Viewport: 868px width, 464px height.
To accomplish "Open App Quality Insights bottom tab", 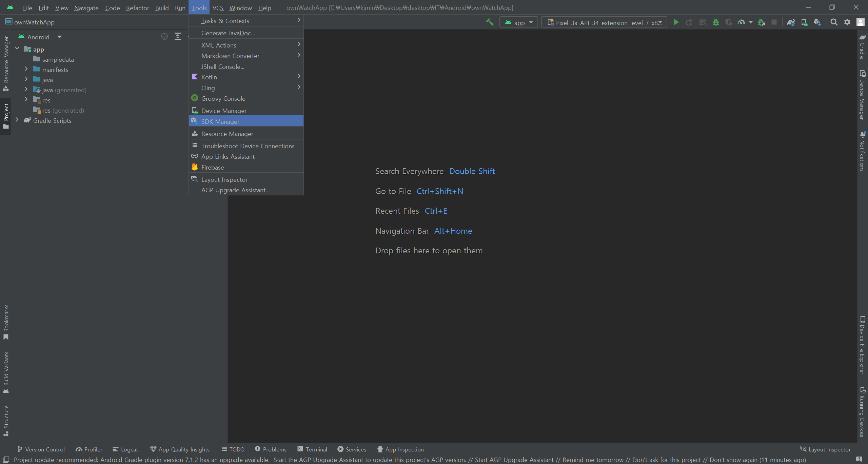I will [180, 449].
